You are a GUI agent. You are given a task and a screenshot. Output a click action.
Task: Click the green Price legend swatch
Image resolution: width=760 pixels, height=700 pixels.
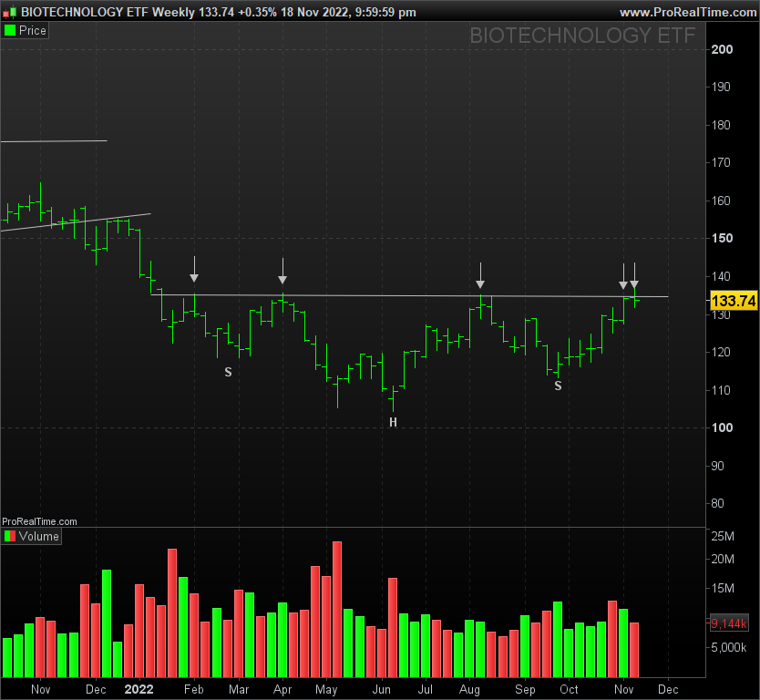click(x=10, y=31)
